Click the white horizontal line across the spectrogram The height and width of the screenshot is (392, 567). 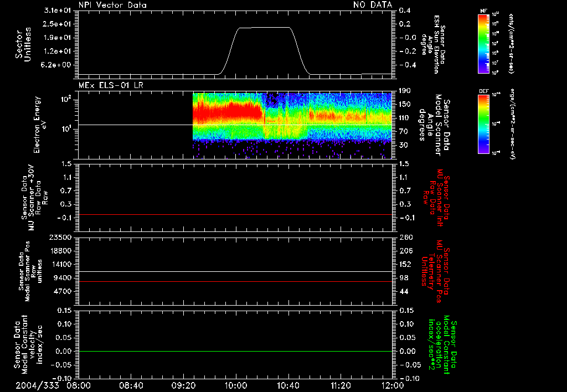pos(235,125)
